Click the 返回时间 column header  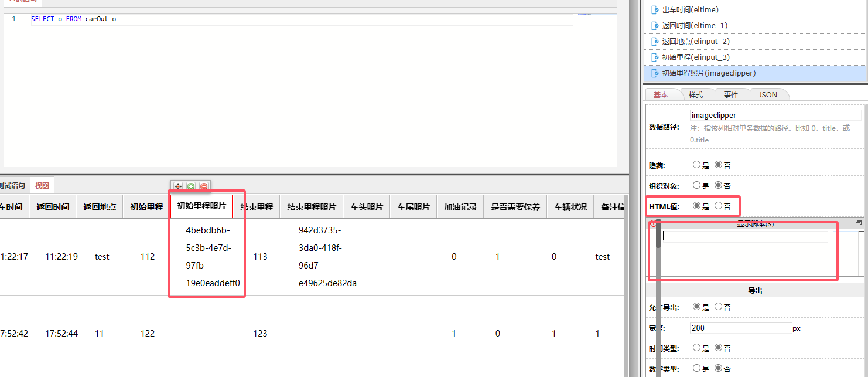pyautogui.click(x=53, y=207)
